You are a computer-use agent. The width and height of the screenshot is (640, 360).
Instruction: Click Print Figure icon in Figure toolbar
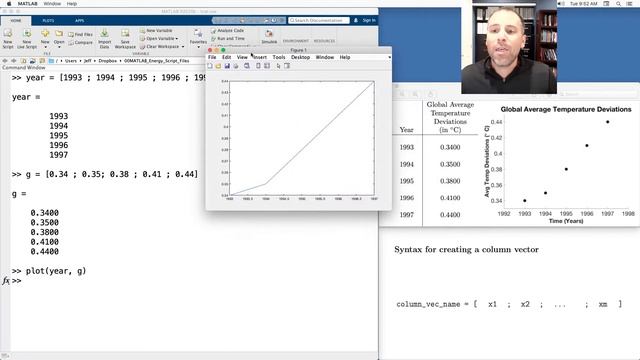click(x=236, y=66)
